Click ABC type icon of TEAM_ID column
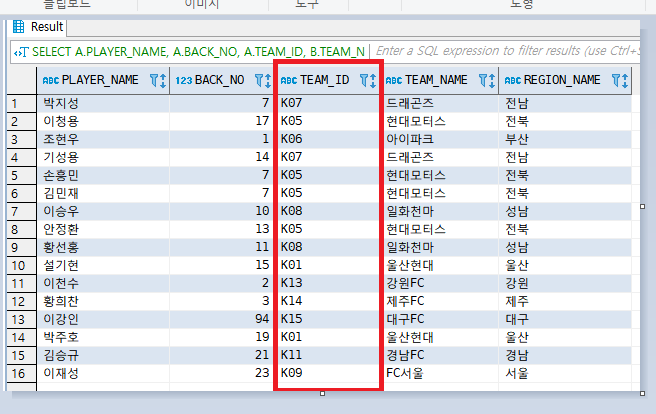 [x=289, y=80]
